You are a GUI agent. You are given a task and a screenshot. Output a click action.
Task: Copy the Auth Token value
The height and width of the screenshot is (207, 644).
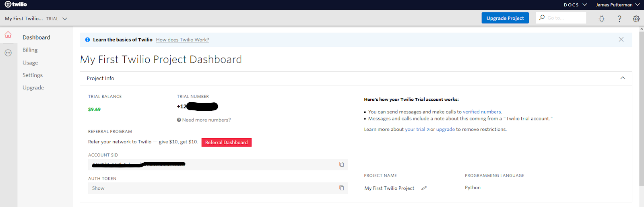click(x=341, y=188)
